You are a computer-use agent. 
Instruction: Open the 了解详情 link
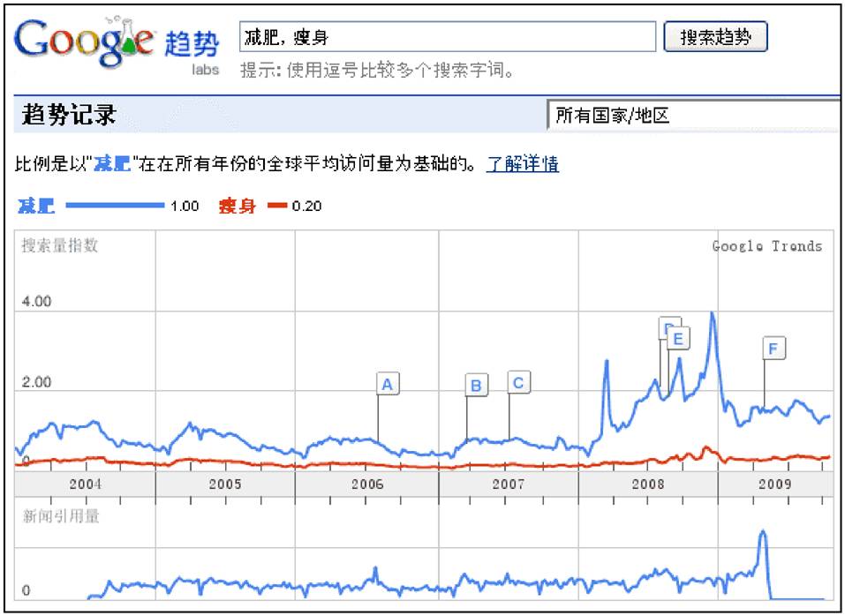click(x=523, y=164)
